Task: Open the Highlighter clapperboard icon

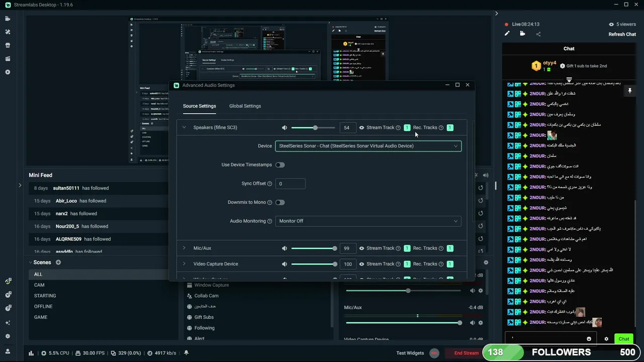Action: (x=8, y=59)
